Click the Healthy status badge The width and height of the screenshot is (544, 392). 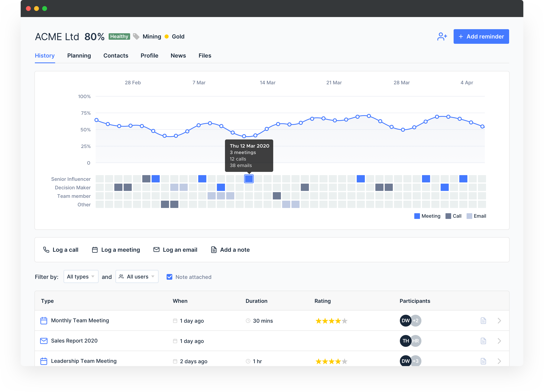[x=119, y=36]
